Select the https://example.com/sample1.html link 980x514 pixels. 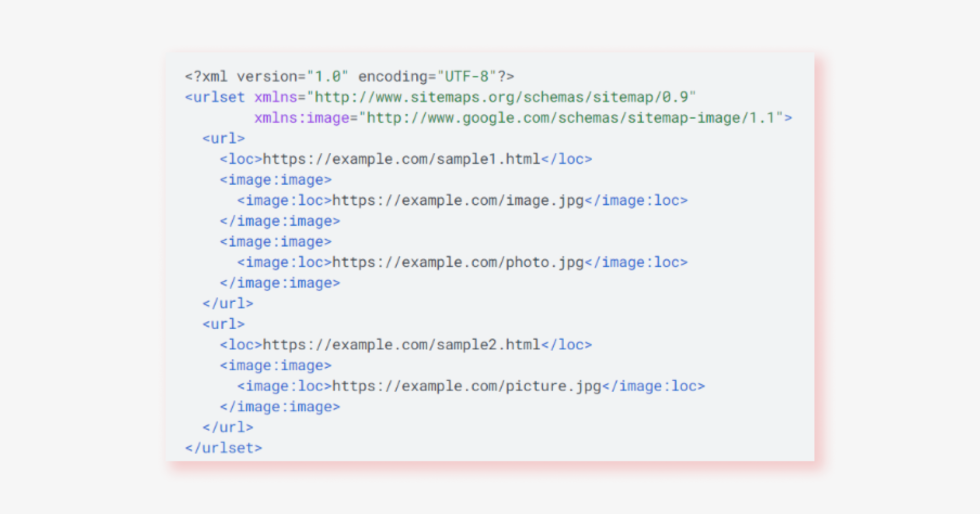click(402, 158)
